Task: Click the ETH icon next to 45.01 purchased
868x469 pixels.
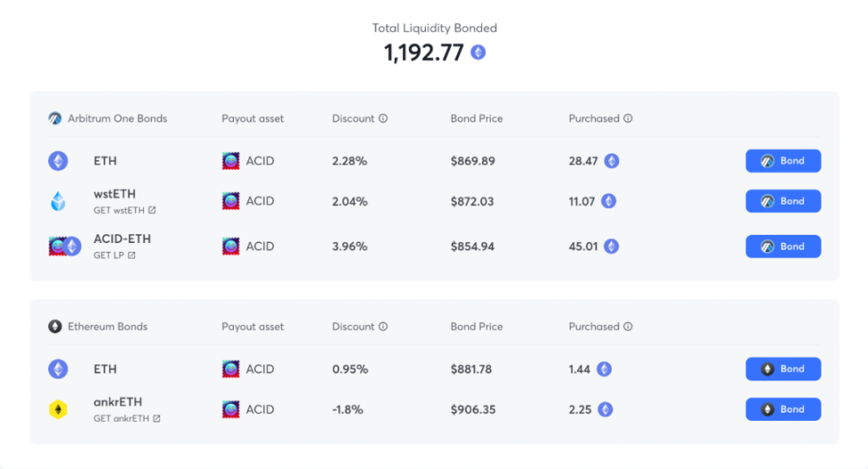Action: click(611, 247)
